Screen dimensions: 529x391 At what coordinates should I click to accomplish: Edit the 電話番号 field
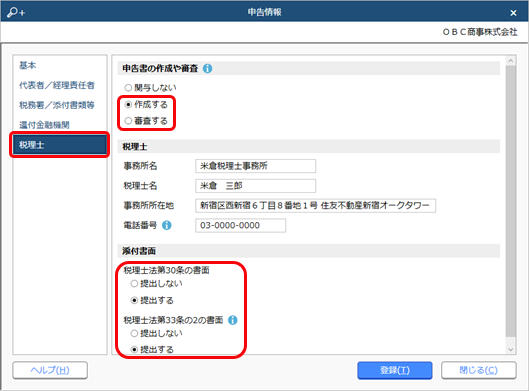241,225
